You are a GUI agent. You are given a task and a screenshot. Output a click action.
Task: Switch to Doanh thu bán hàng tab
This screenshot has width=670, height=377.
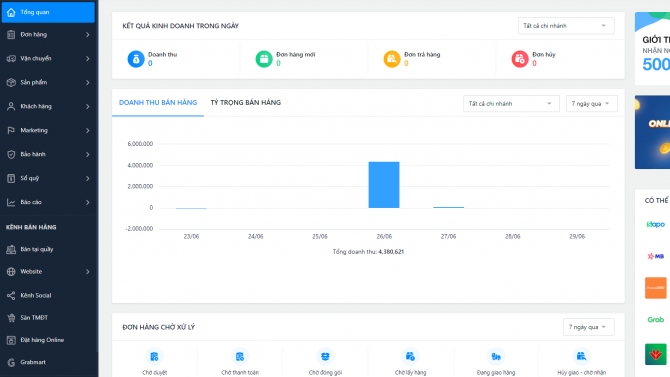(158, 103)
